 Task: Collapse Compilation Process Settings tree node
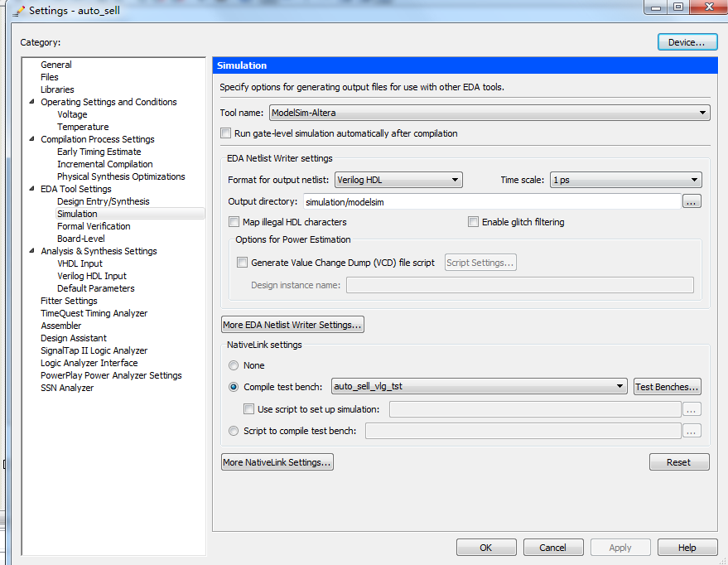pos(31,139)
